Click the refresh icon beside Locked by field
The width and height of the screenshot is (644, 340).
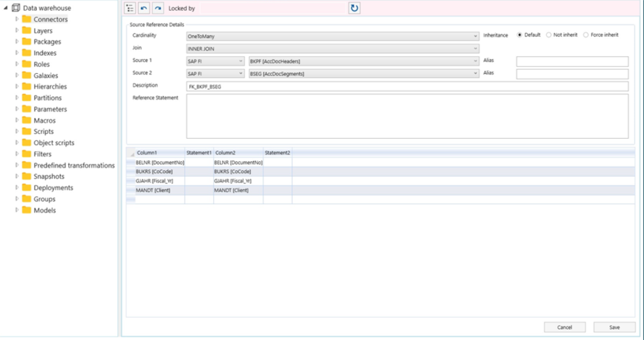click(x=353, y=8)
